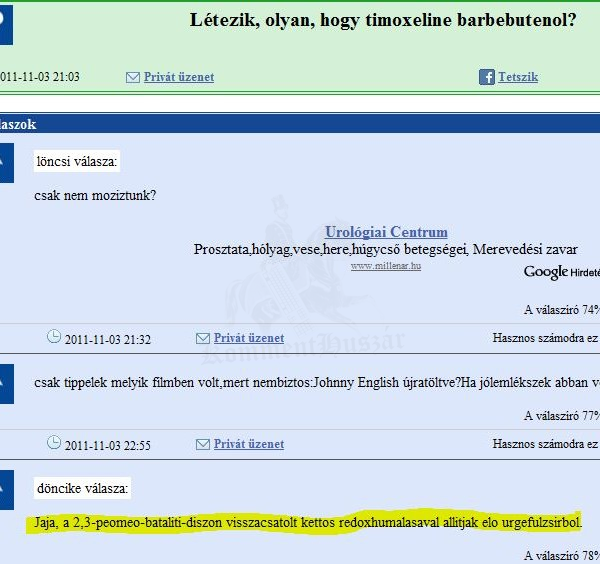Click the question date ending 21:03
Viewport: 600px width, 564px height.
[x=40, y=77]
